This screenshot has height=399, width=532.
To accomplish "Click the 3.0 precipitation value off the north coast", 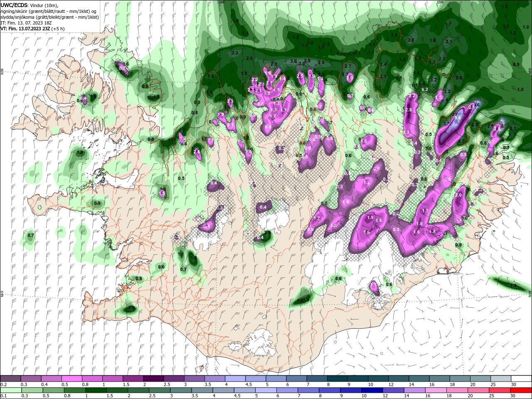I will tap(293, 61).
